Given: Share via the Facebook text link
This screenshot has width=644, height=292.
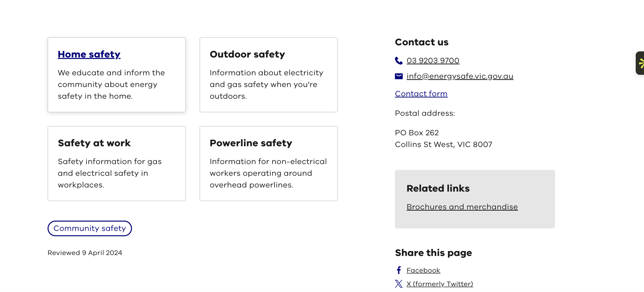Looking at the screenshot, I should pos(423,270).
